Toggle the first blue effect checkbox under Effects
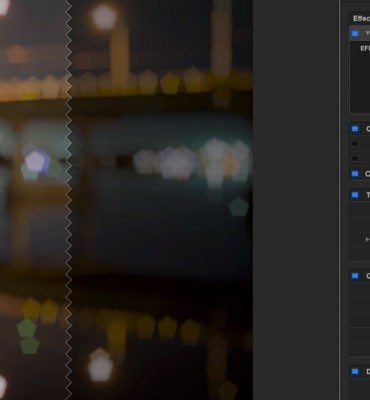 (x=355, y=34)
